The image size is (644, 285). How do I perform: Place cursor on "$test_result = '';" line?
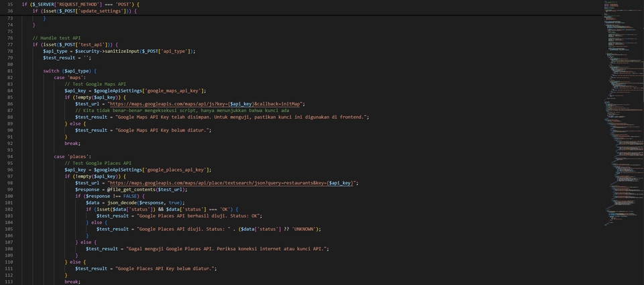67,58
